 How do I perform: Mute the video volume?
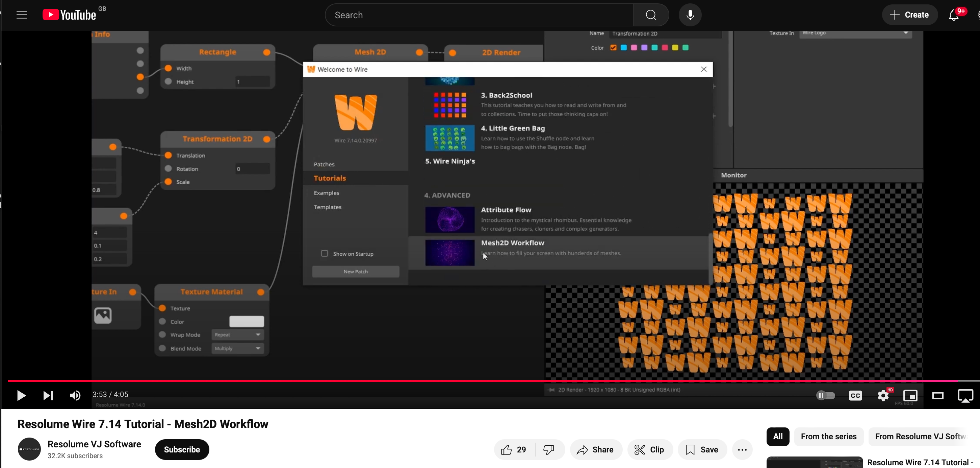(x=75, y=396)
